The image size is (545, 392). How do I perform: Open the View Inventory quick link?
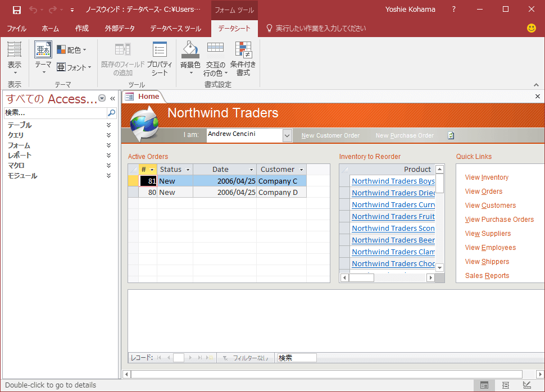[487, 177]
